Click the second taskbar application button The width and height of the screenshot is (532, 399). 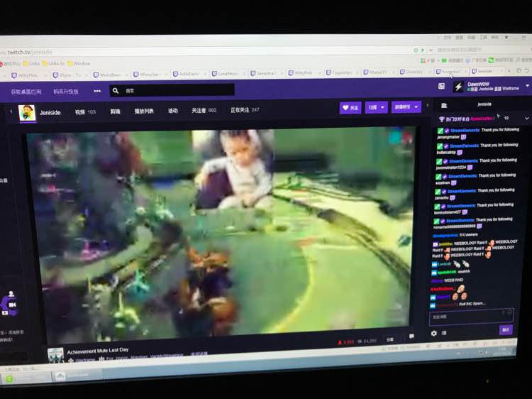pos(77,376)
